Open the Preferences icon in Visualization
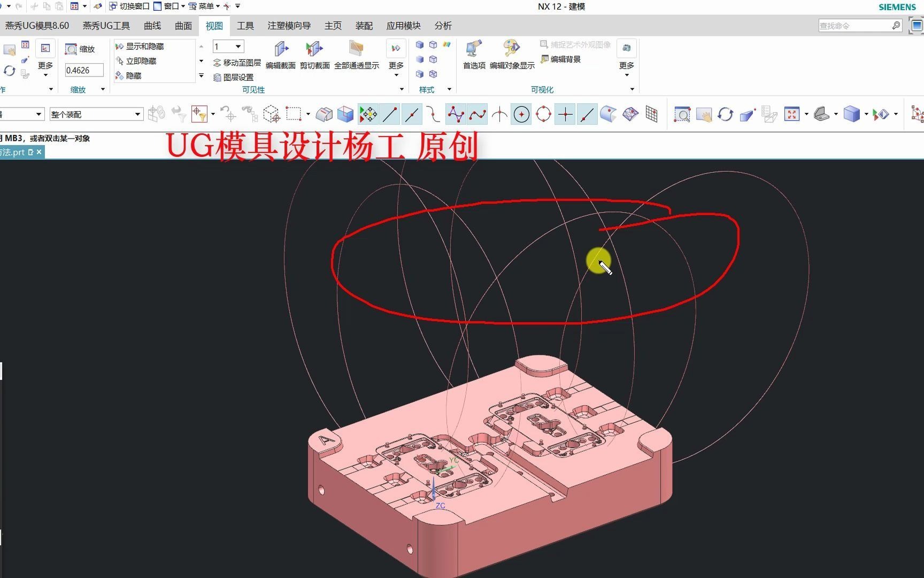The image size is (924, 578). 474,49
